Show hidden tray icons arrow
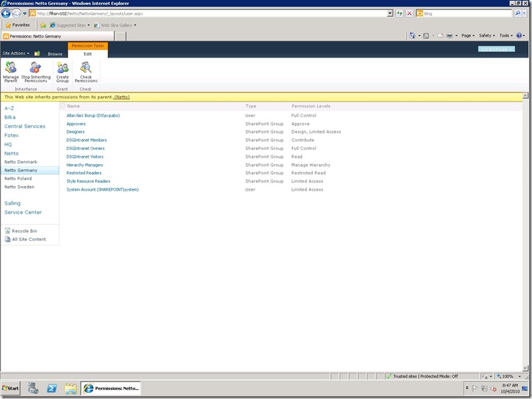Screen dimensions: 532x399 point(467,388)
